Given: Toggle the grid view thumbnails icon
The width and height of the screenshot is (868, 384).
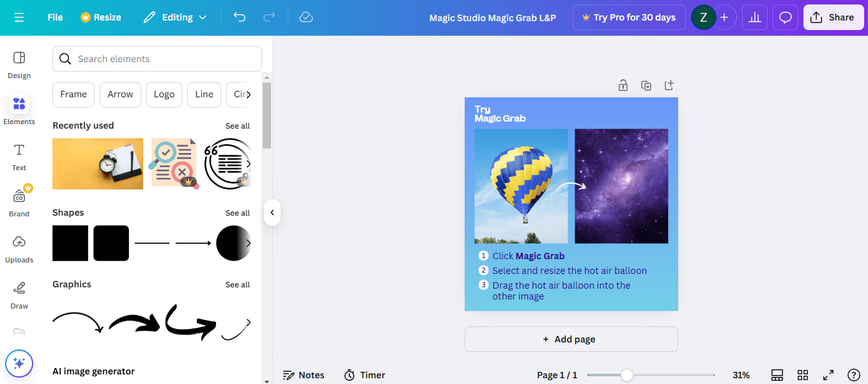Looking at the screenshot, I should (x=803, y=375).
